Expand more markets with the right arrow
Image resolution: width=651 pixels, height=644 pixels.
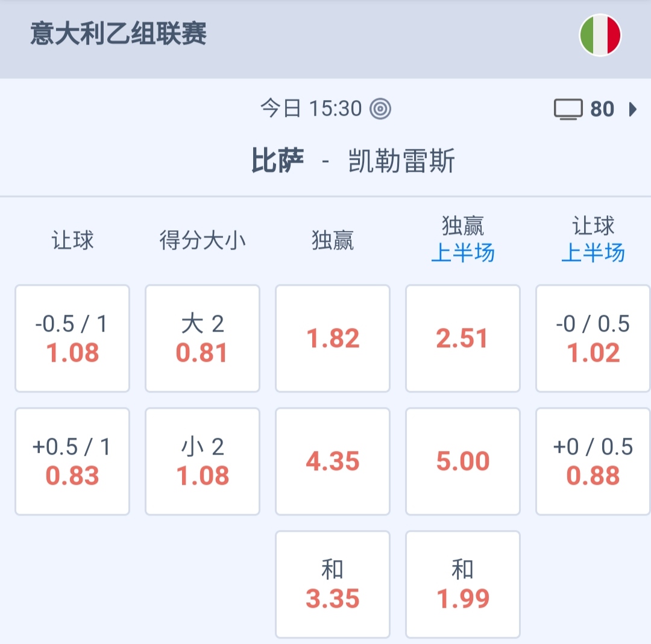coord(632,110)
